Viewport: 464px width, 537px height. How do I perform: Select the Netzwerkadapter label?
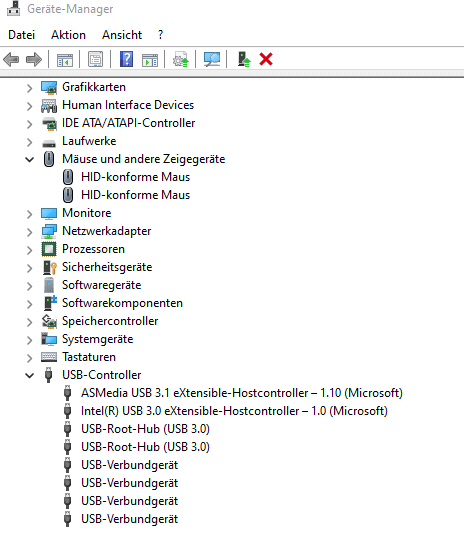click(106, 231)
